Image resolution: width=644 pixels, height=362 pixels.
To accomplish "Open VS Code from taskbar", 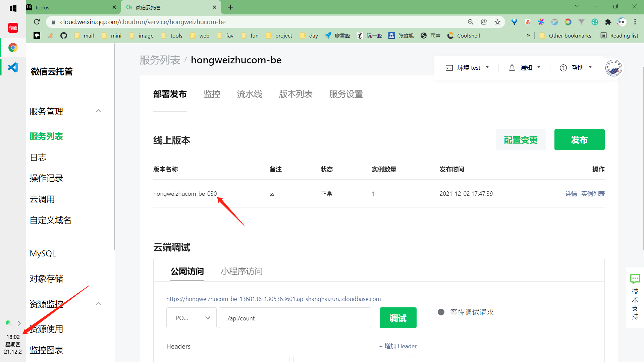I will (13, 67).
